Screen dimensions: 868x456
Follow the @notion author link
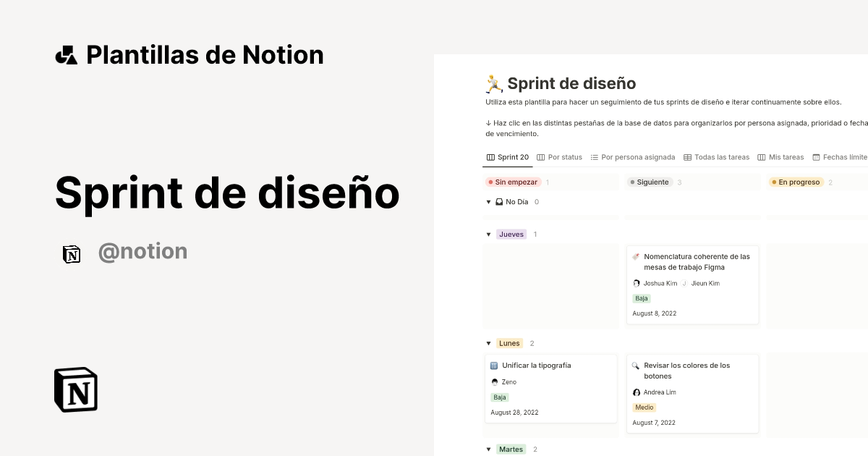point(142,250)
